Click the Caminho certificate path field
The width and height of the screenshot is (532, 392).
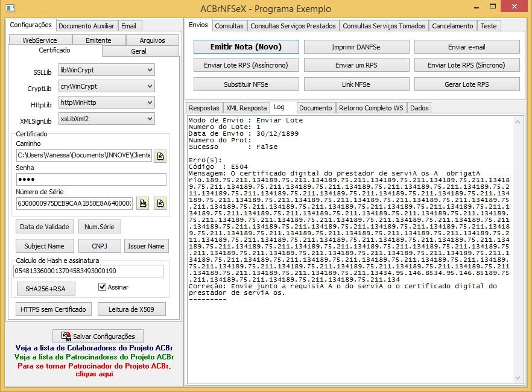coord(84,156)
